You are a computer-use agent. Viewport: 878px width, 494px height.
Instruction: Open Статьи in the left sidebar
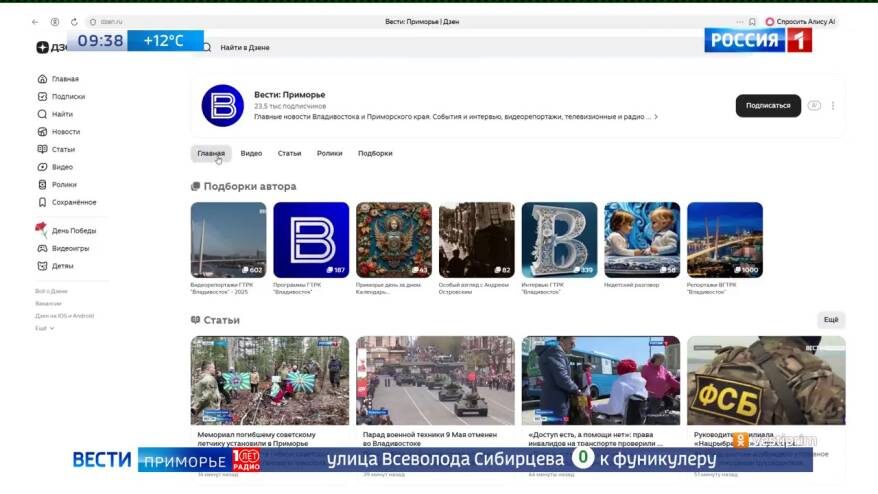pyautogui.click(x=56, y=150)
